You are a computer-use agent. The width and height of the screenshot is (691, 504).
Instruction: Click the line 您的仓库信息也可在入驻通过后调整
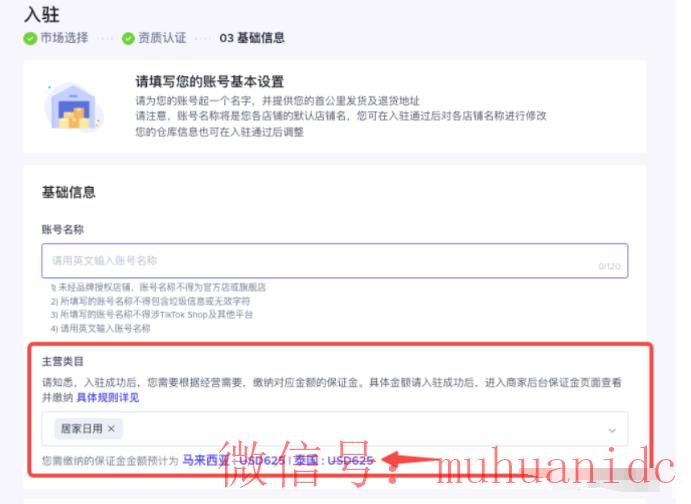coord(219,132)
